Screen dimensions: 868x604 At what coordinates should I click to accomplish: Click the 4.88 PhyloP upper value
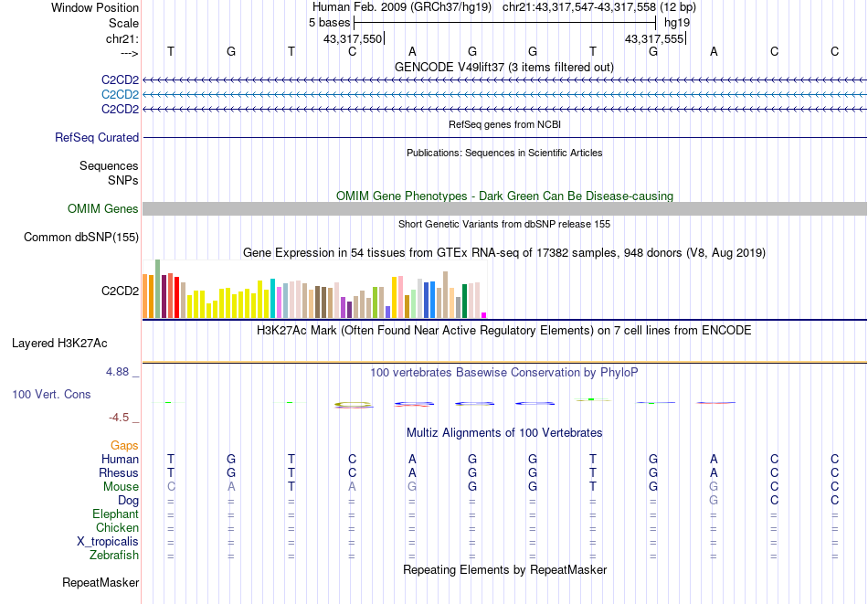[x=117, y=372]
